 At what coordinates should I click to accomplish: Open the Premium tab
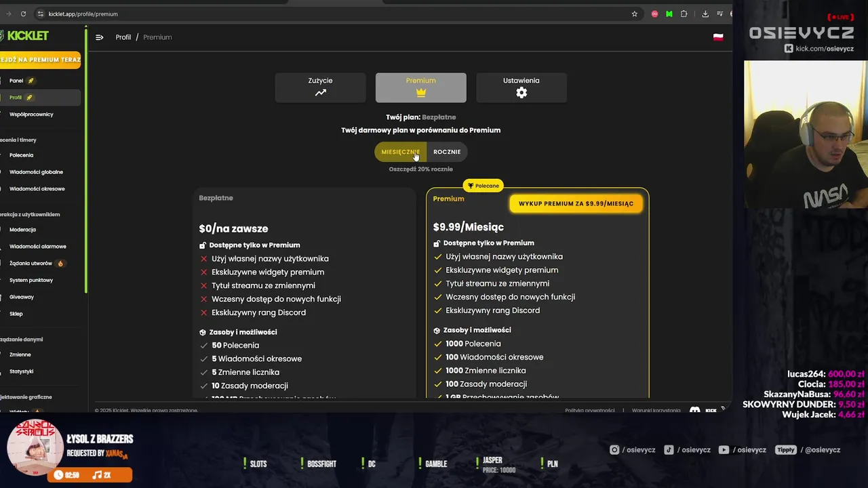pyautogui.click(x=421, y=88)
